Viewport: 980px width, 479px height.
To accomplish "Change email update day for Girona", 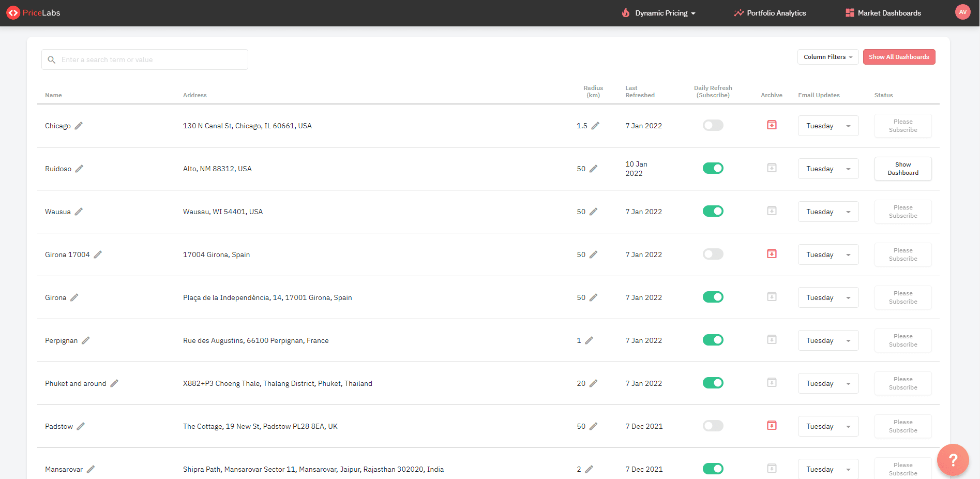I will [828, 297].
